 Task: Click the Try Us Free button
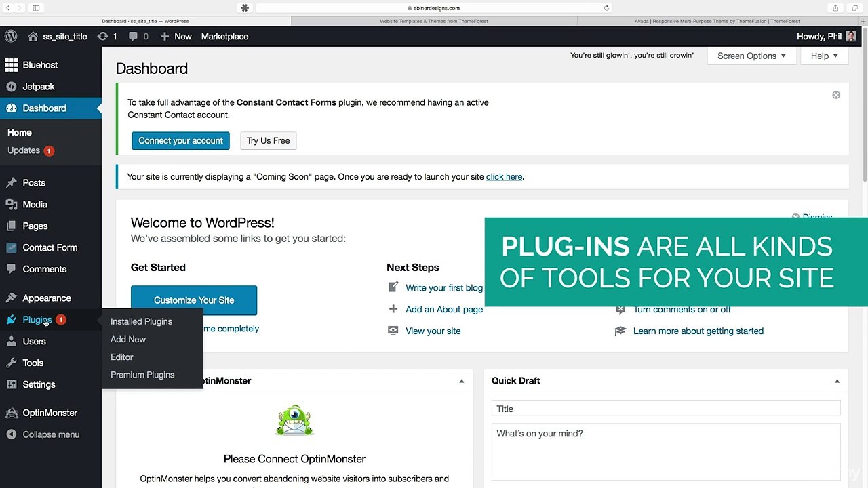(268, 140)
